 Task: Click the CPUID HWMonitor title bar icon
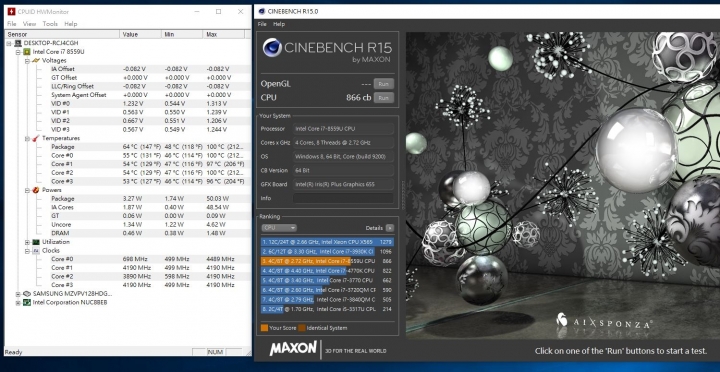coord(11,11)
